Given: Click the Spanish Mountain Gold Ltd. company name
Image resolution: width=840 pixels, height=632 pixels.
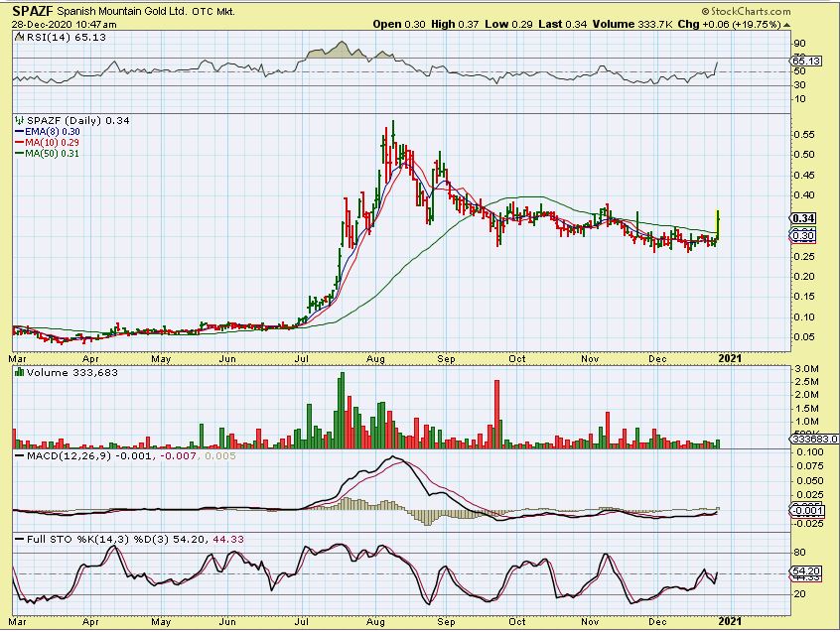Looking at the screenshot, I should [x=122, y=11].
